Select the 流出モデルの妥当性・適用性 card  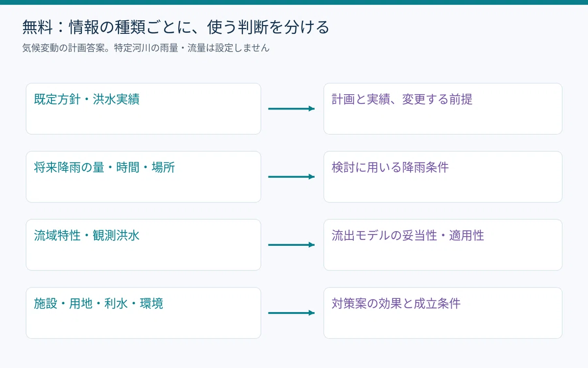443,245
